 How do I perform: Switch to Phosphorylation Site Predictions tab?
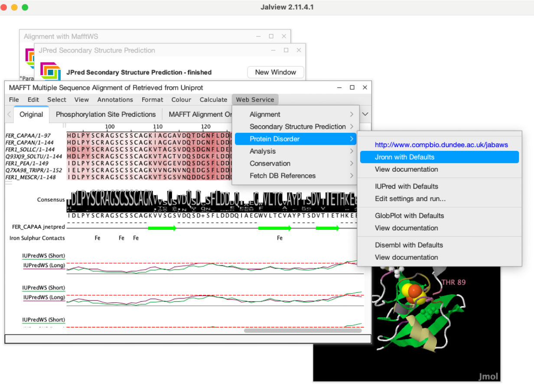(106, 114)
